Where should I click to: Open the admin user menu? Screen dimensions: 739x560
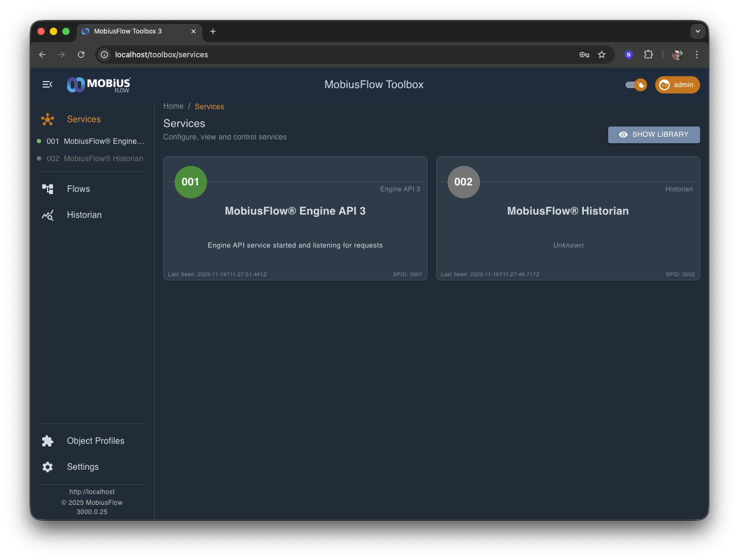(x=677, y=85)
